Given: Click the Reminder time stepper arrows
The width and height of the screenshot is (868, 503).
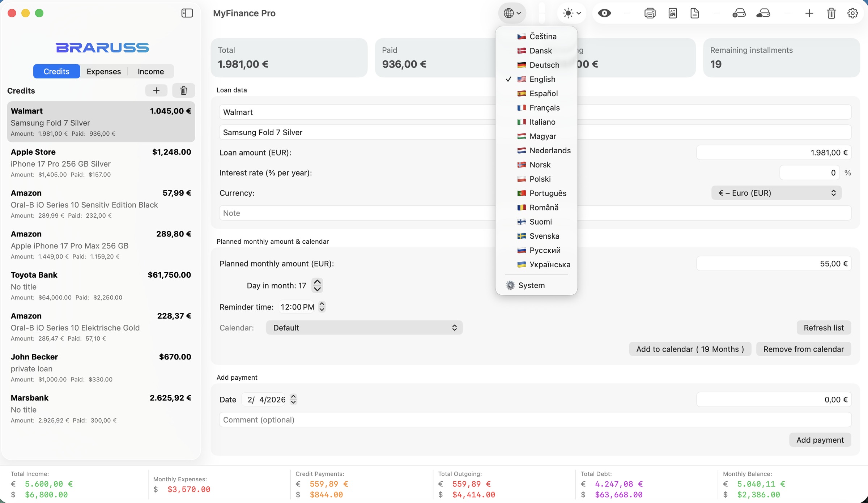Looking at the screenshot, I should [x=322, y=307].
